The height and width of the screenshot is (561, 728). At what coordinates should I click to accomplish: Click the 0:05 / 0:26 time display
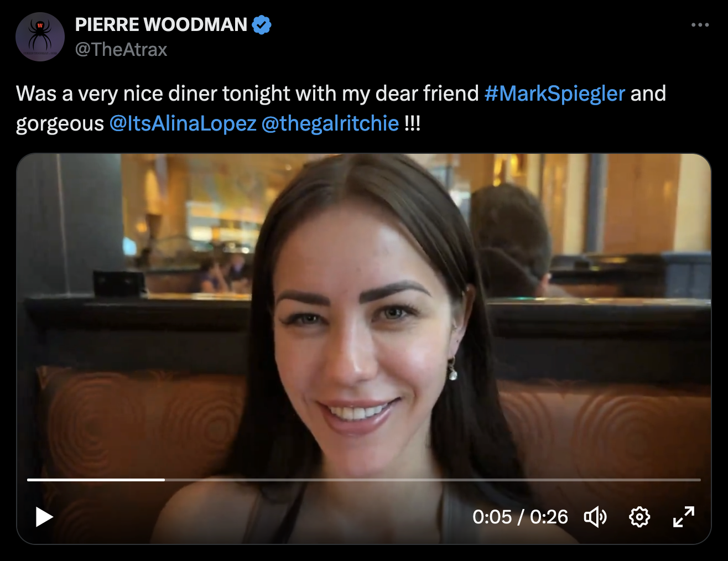[x=520, y=517]
